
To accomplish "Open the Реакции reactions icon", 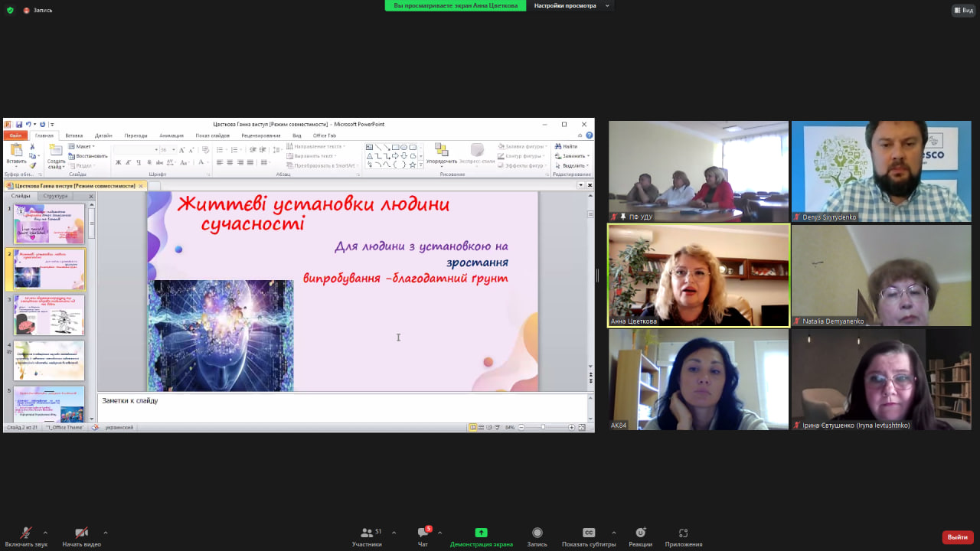I will click(640, 533).
